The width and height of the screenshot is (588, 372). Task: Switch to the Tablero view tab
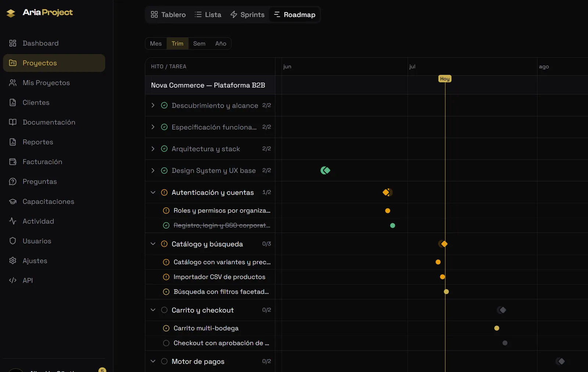[x=168, y=15]
